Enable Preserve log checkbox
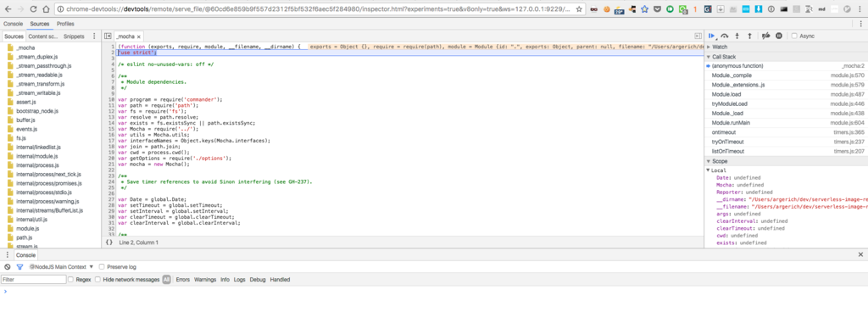 pos(102,266)
